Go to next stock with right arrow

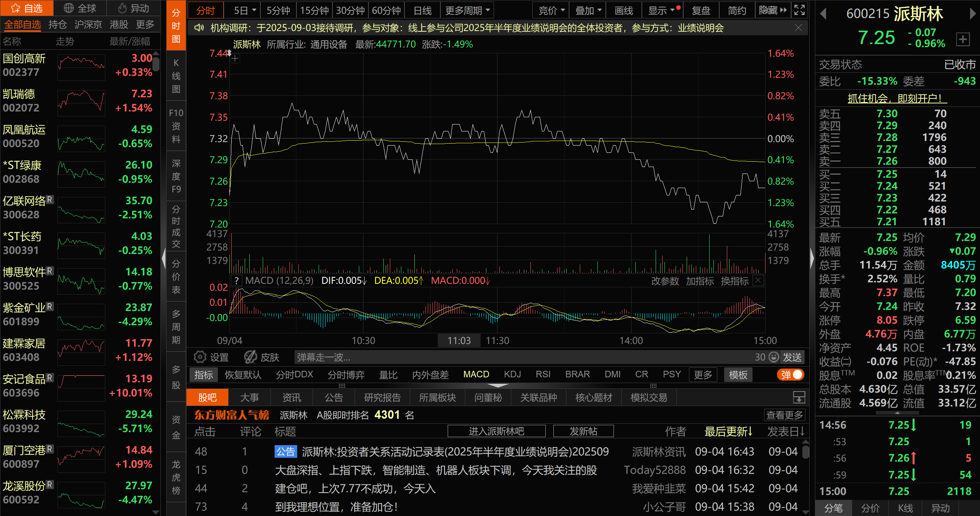pyautogui.click(x=973, y=14)
